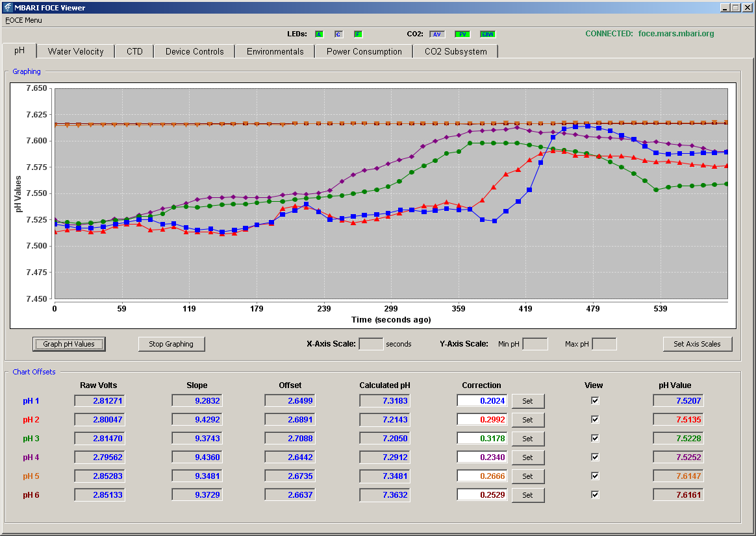
Task: Select the Device Controls tab
Action: pos(195,51)
